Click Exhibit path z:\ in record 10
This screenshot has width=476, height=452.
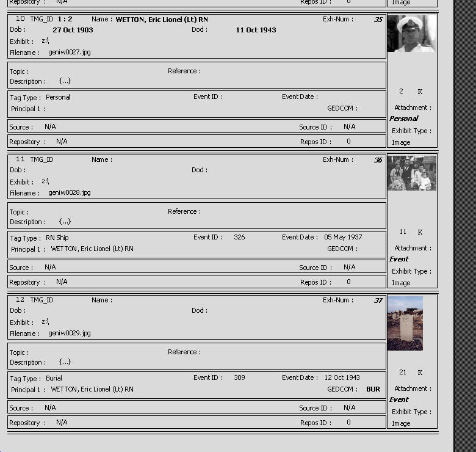click(x=45, y=41)
